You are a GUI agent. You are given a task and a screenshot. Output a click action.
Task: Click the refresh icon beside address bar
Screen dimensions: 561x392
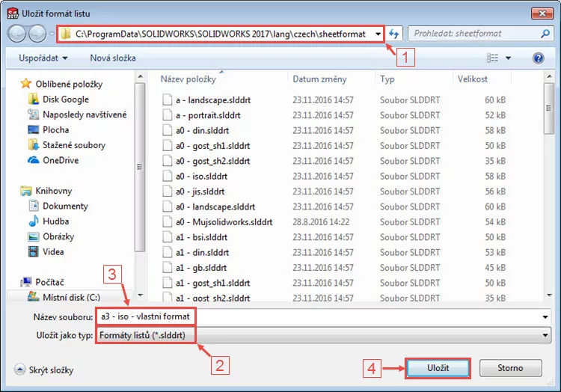pos(394,34)
